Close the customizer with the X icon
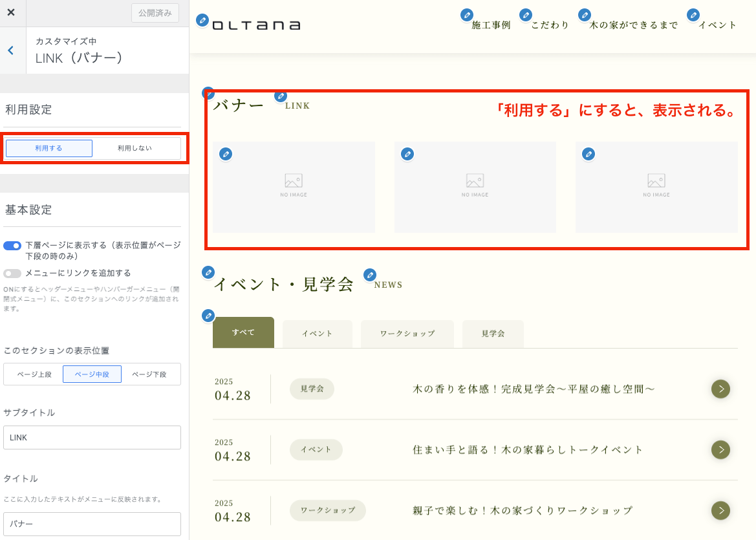This screenshot has height=540, width=756. tap(11, 13)
